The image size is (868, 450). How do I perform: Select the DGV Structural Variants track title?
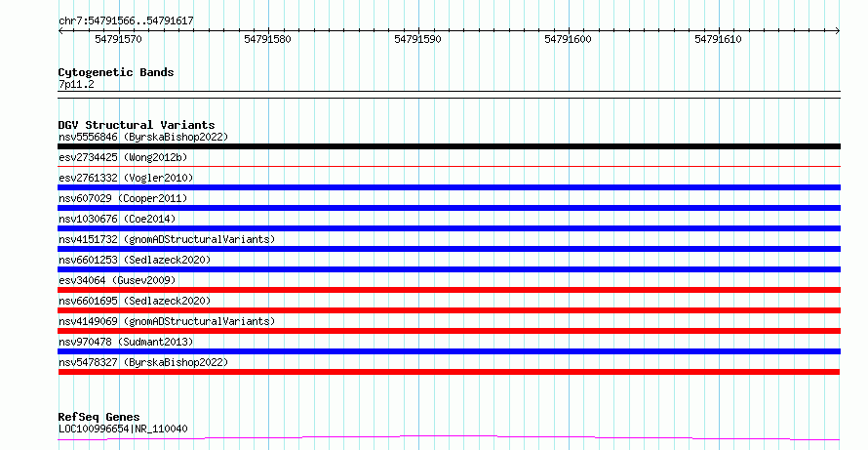137,125
